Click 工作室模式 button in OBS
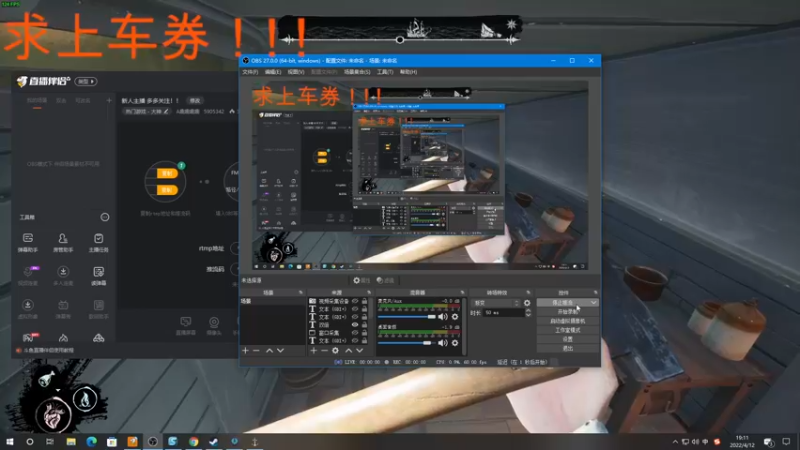Screen dimensions: 800x450 [567, 330]
